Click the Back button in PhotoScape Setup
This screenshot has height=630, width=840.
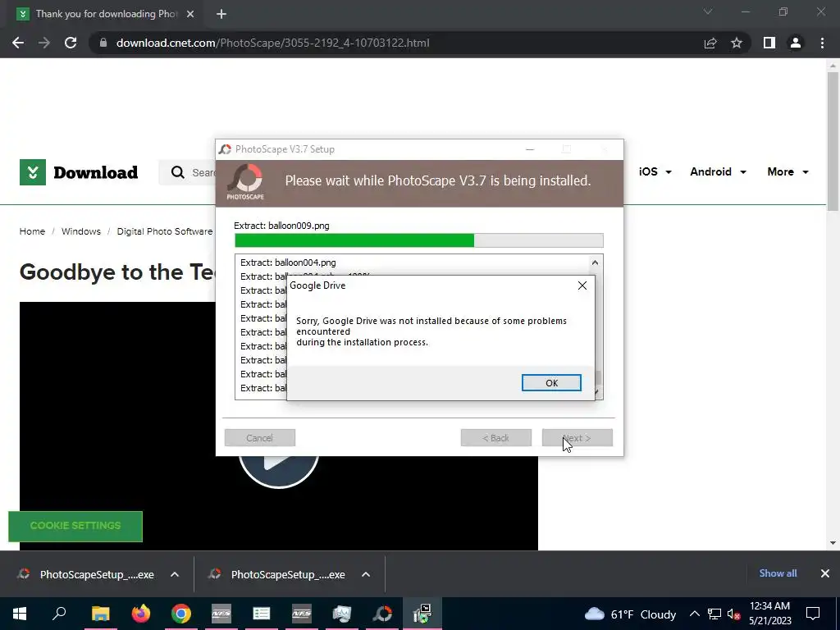[x=496, y=438]
